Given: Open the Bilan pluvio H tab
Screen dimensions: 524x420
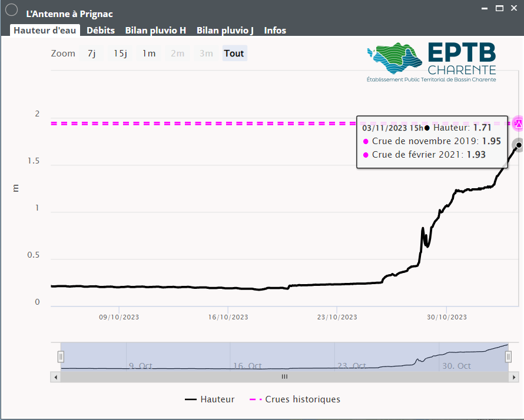Looking at the screenshot, I should [155, 31].
